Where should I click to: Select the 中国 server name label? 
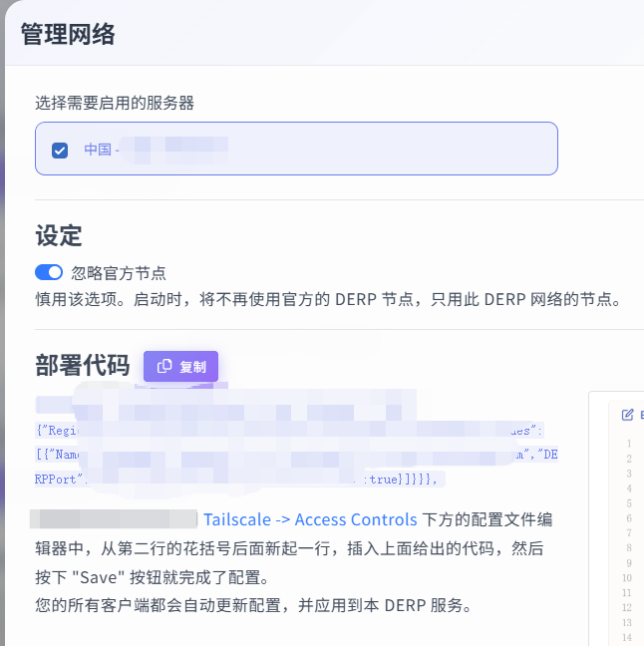[x=98, y=150]
